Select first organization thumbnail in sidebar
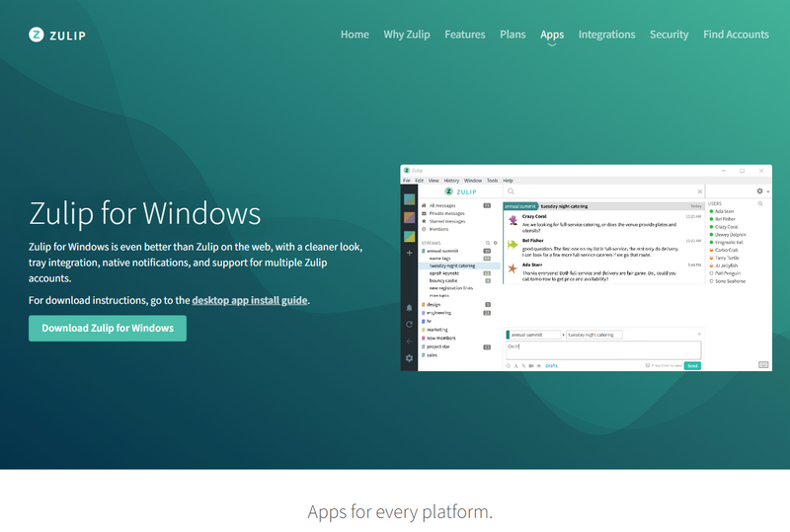 click(409, 199)
